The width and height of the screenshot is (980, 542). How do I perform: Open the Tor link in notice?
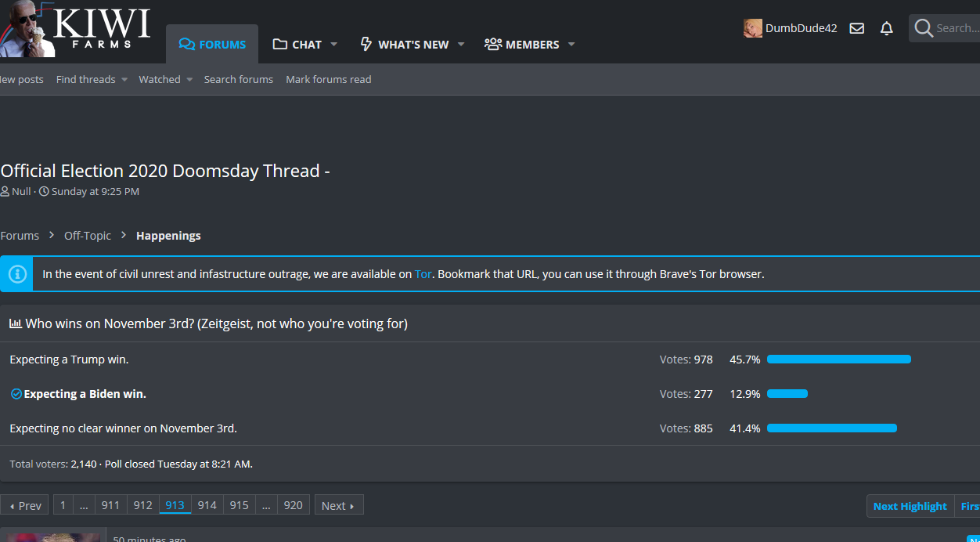423,274
